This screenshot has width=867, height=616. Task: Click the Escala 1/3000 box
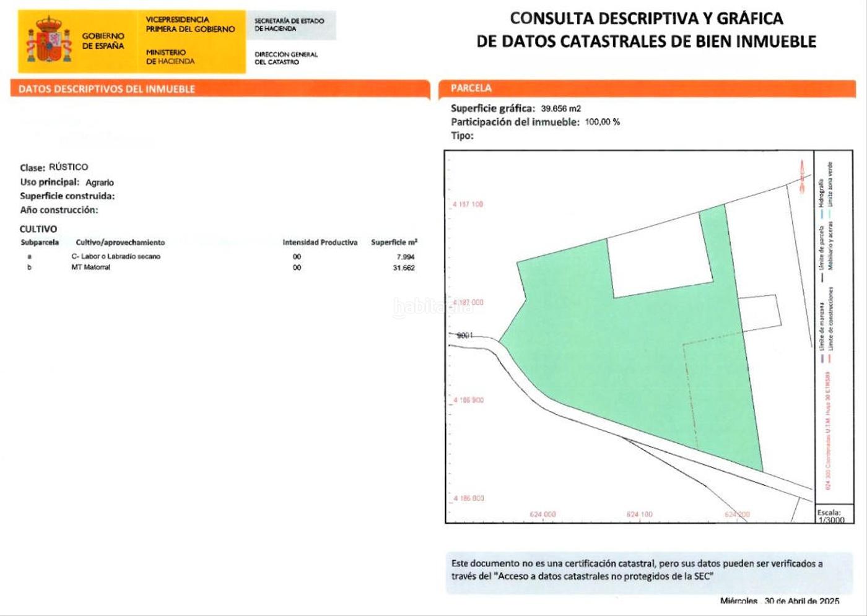point(832,516)
